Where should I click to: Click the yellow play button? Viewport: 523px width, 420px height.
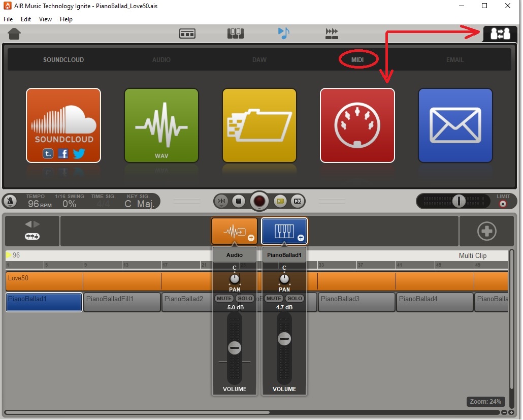280,201
